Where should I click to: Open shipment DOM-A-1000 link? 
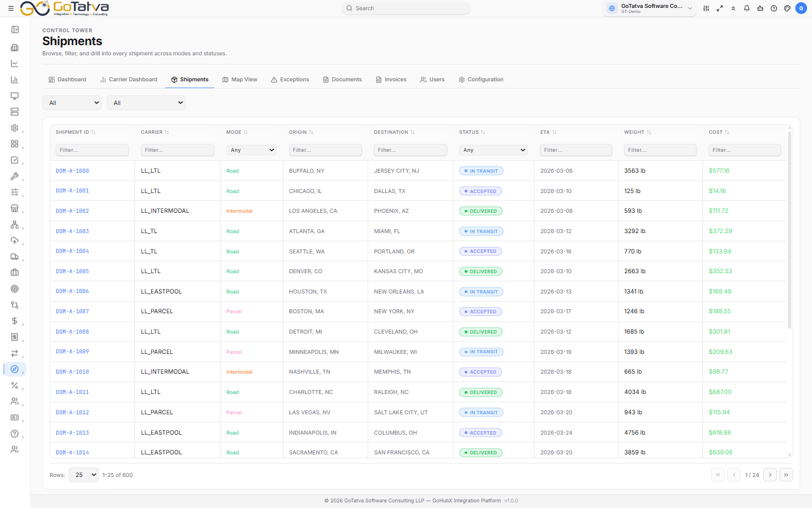pos(72,170)
